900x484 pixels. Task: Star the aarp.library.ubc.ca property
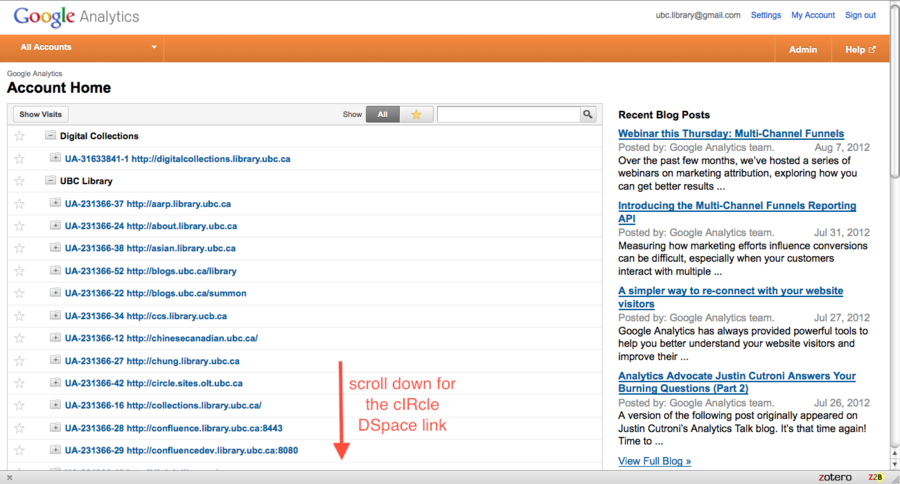coord(19,204)
